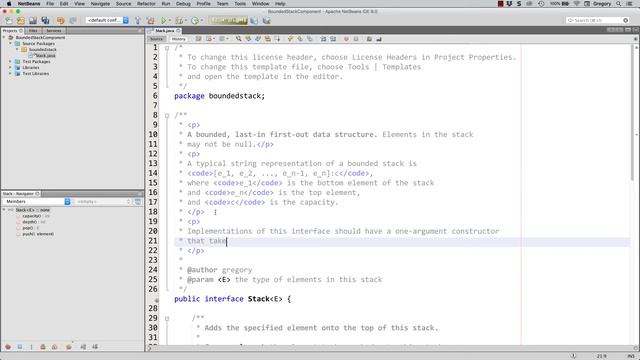Switch editor to Source view

click(156, 39)
